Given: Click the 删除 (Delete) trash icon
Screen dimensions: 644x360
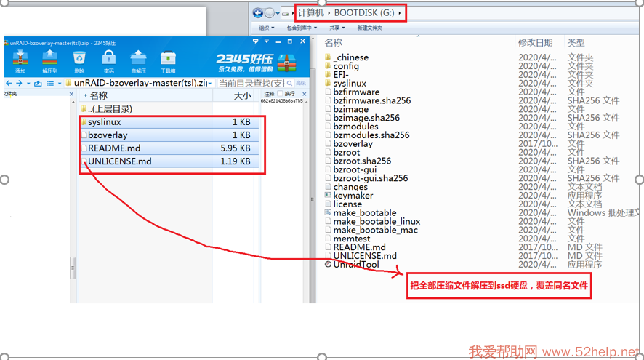Looking at the screenshot, I should pos(79,61).
